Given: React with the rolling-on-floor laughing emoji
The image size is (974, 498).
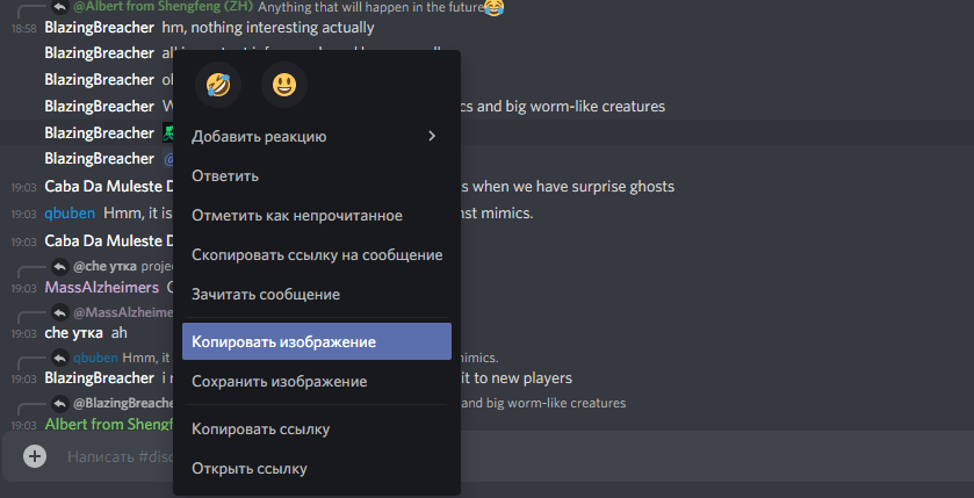Looking at the screenshot, I should (218, 85).
